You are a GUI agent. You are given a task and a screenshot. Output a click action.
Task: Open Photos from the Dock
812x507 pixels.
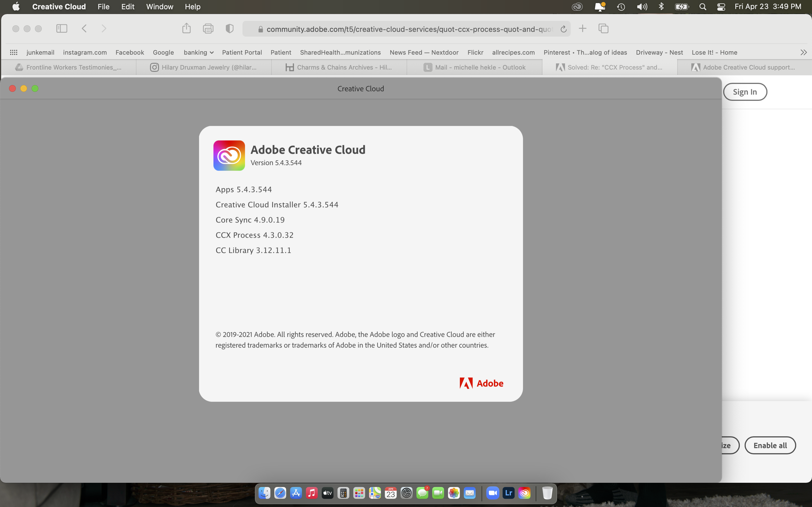coord(454,493)
